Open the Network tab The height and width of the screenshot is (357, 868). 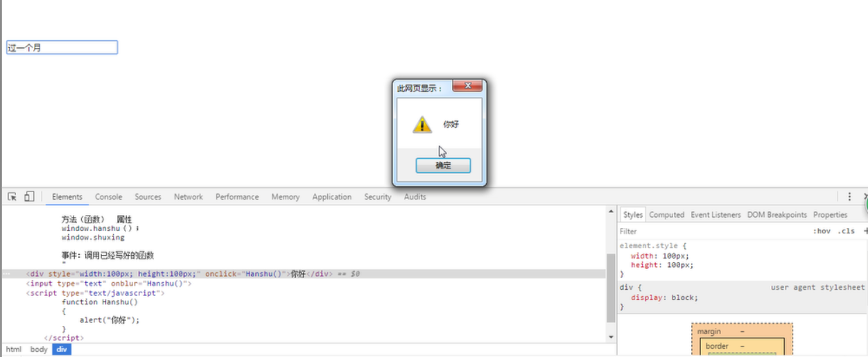(x=189, y=197)
